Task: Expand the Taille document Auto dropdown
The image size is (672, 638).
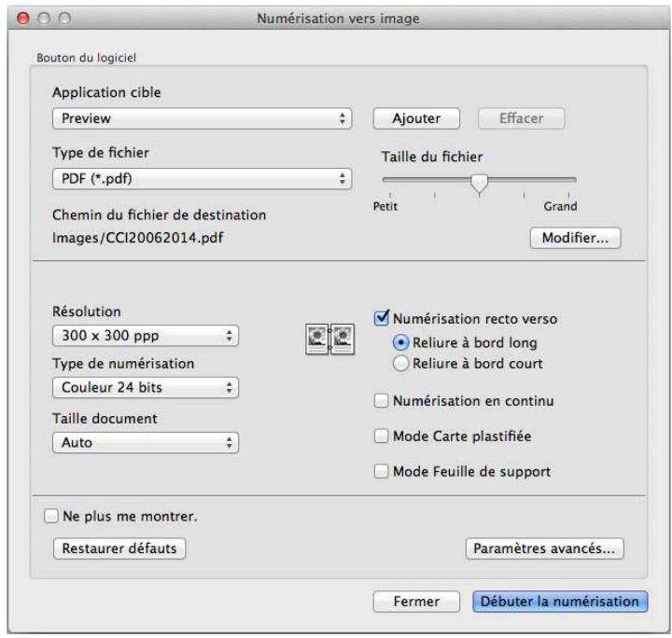Action: [x=146, y=442]
